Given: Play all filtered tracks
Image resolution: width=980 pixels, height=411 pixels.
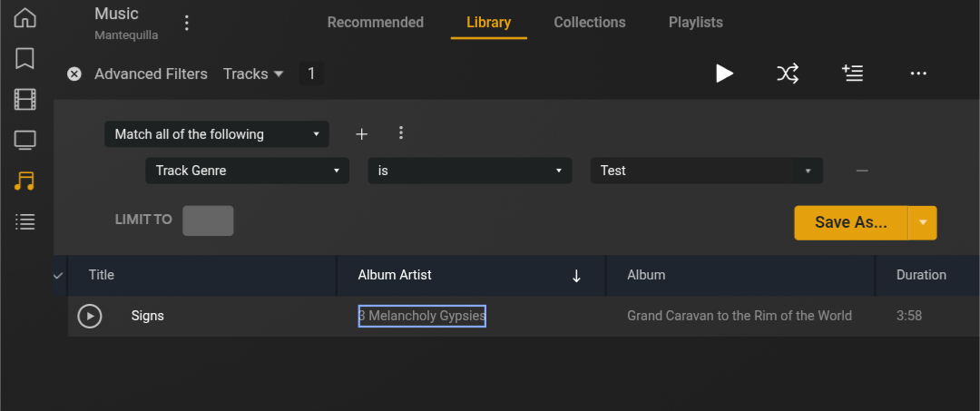Looking at the screenshot, I should tap(724, 73).
